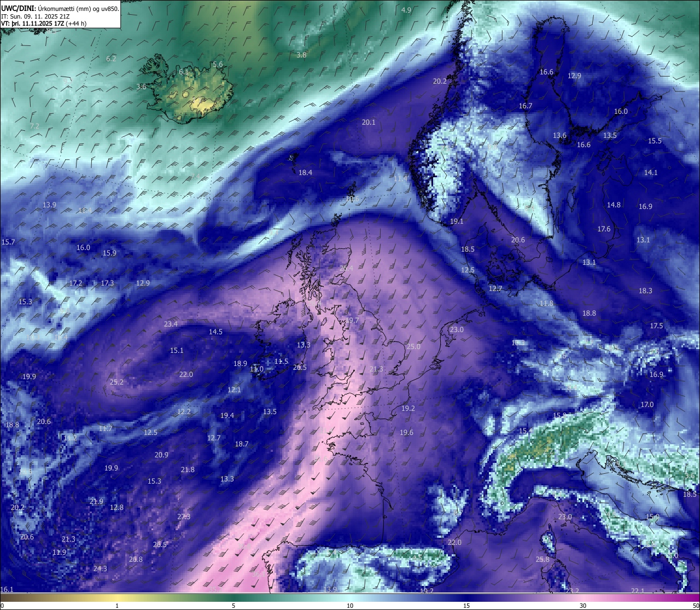Select the 14.8 value in the east
This screenshot has height=610, width=700.
(614, 205)
